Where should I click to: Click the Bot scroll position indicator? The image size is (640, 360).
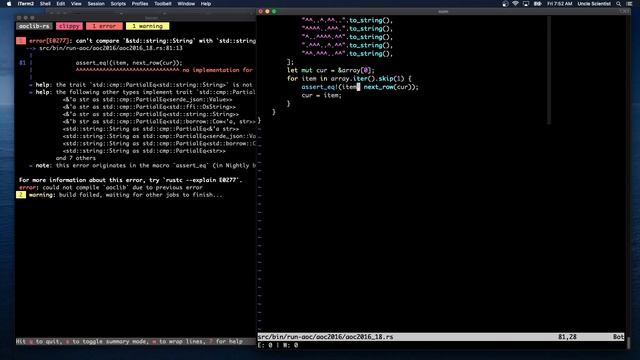[x=618, y=337]
